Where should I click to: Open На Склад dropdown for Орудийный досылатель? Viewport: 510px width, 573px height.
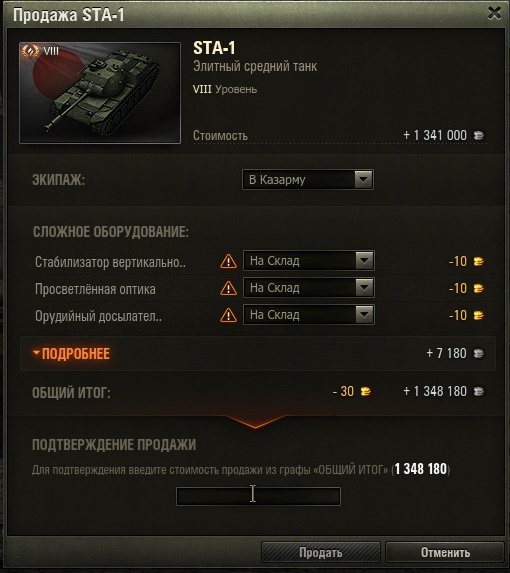click(309, 315)
